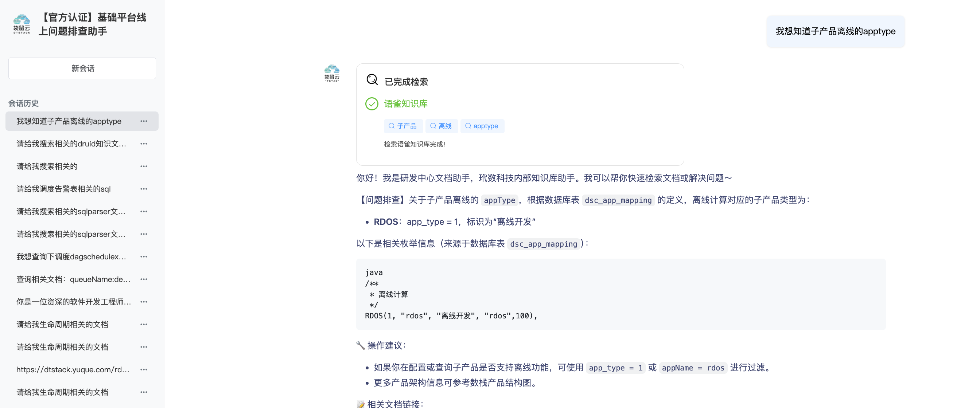Open more options for 请给我搜索相关的 conversation

point(144,166)
